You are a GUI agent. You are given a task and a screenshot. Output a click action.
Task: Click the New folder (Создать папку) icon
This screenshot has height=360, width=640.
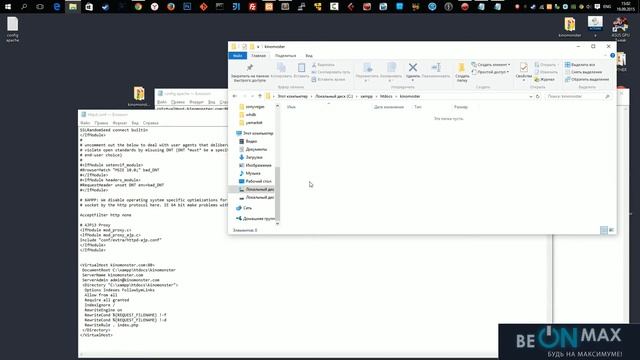pos(462,68)
